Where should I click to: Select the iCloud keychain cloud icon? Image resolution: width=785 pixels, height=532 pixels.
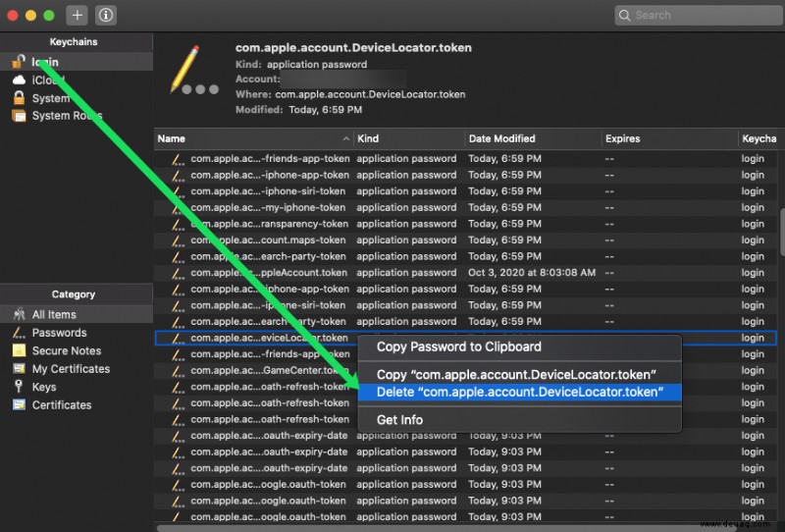19,80
